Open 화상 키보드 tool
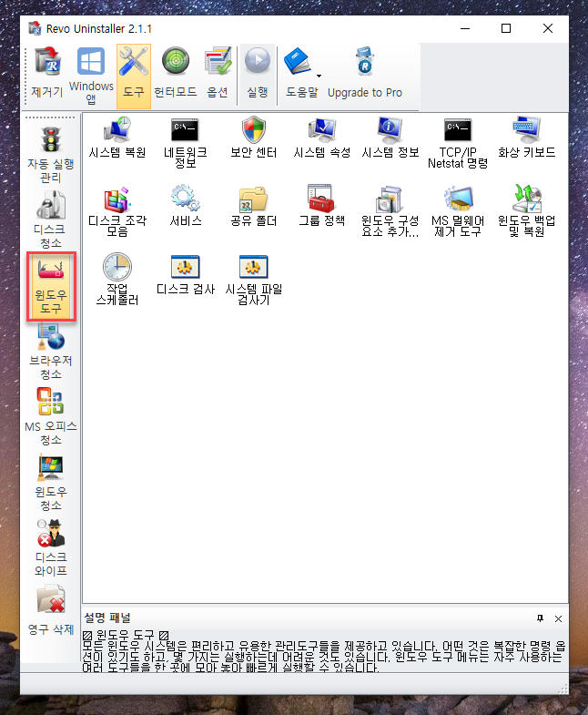 point(526,137)
